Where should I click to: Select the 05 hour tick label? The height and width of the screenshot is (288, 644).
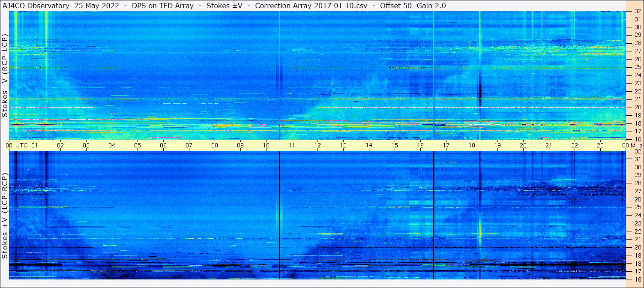(138, 145)
